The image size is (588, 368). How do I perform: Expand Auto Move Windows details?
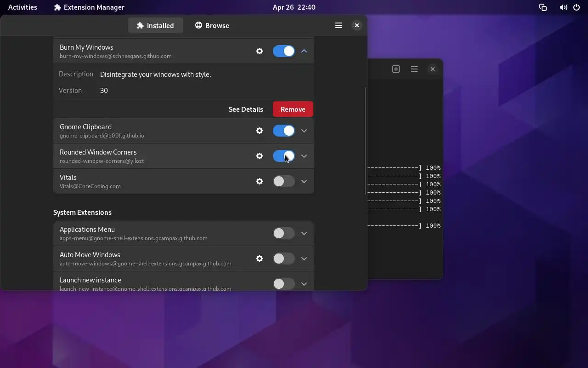coord(304,259)
